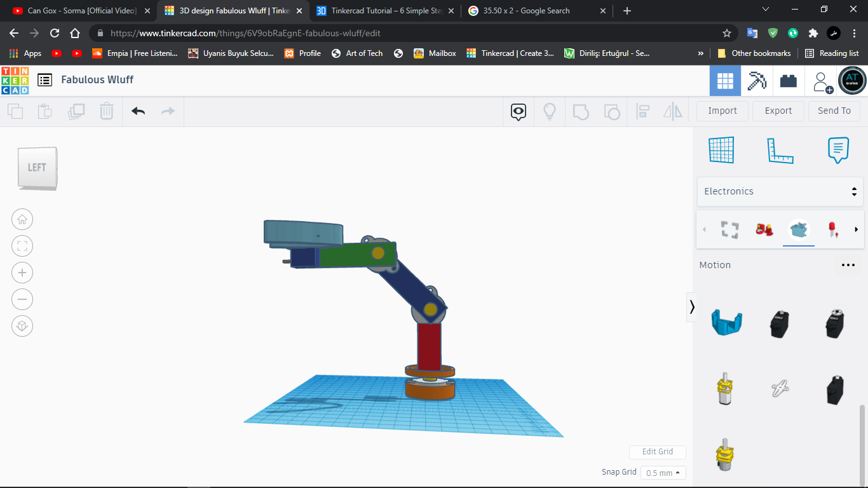Switch between perspective and orthographic view
This screenshot has height=488, width=868.
point(22,325)
